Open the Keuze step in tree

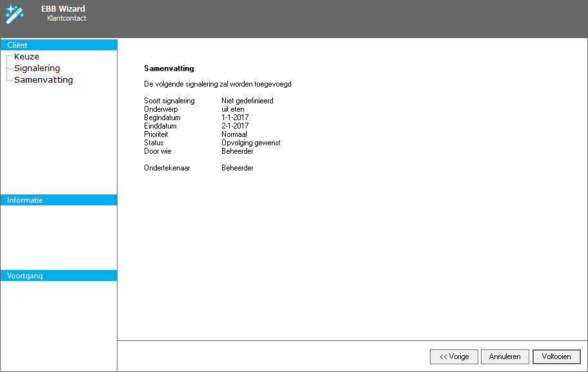pyautogui.click(x=26, y=57)
